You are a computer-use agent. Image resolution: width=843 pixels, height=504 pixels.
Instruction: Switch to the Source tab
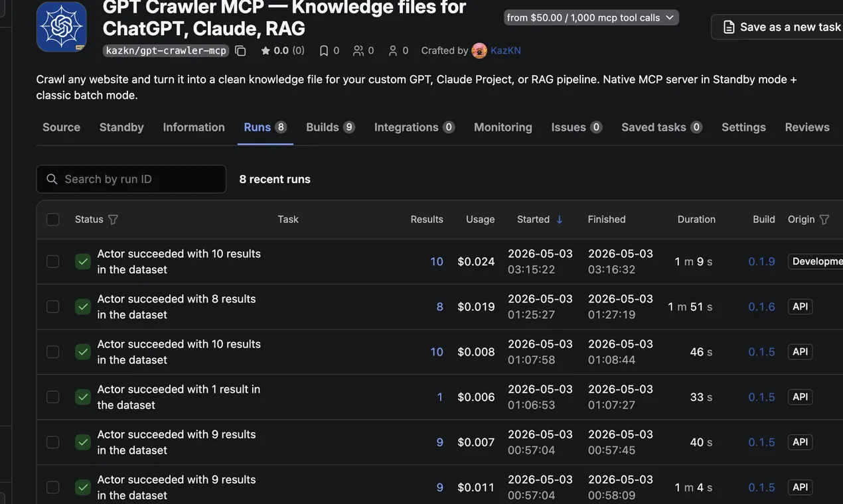point(61,127)
